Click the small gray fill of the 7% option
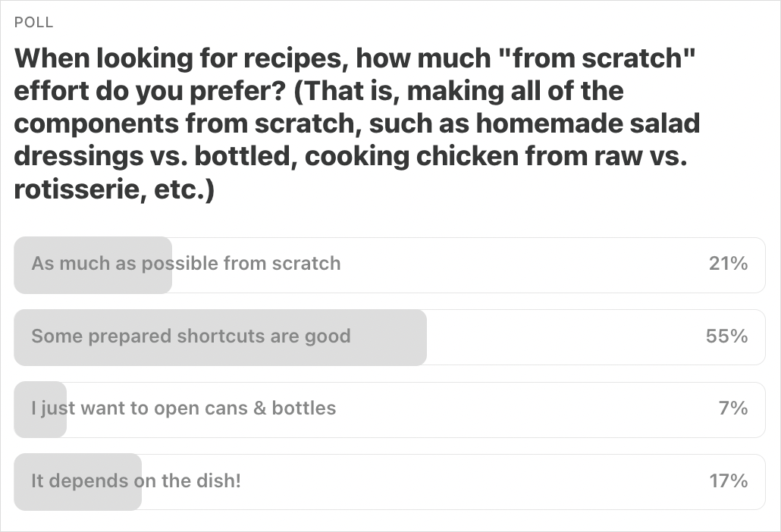The image size is (781, 532). (x=40, y=409)
